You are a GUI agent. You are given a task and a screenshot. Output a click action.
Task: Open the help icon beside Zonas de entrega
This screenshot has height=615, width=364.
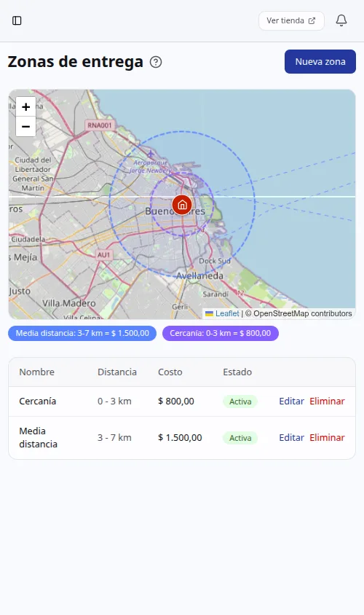coord(156,62)
